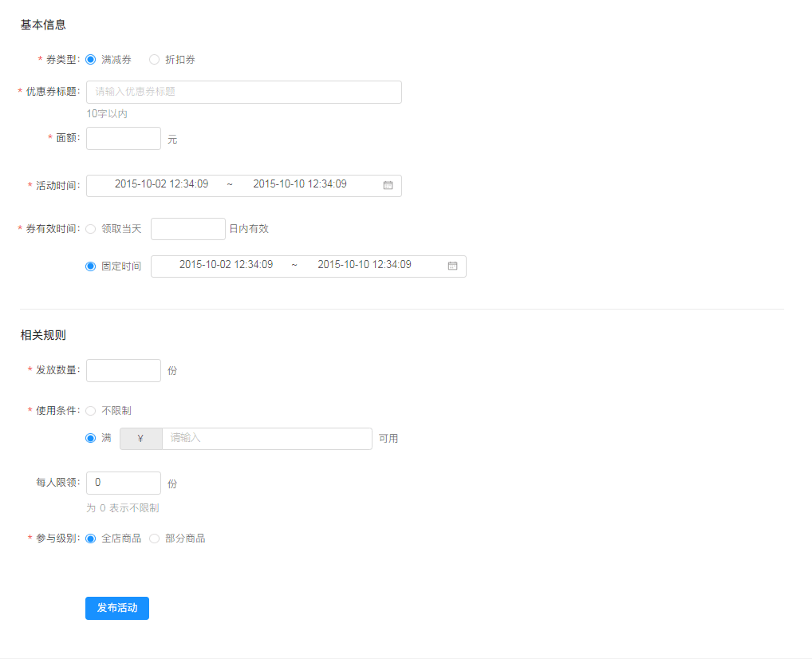812x659 pixels.
Task: Click the ¥ currency prefix box
Action: (x=140, y=438)
